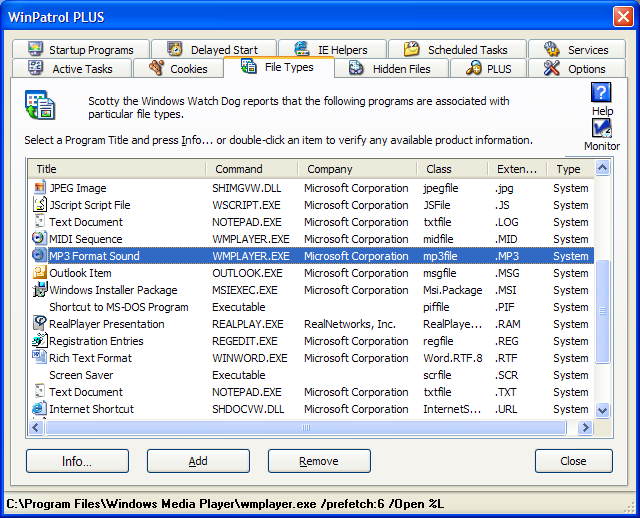Click the RealPlayer Presentation file icon
Image resolution: width=640 pixels, height=518 pixels.
click(x=39, y=324)
